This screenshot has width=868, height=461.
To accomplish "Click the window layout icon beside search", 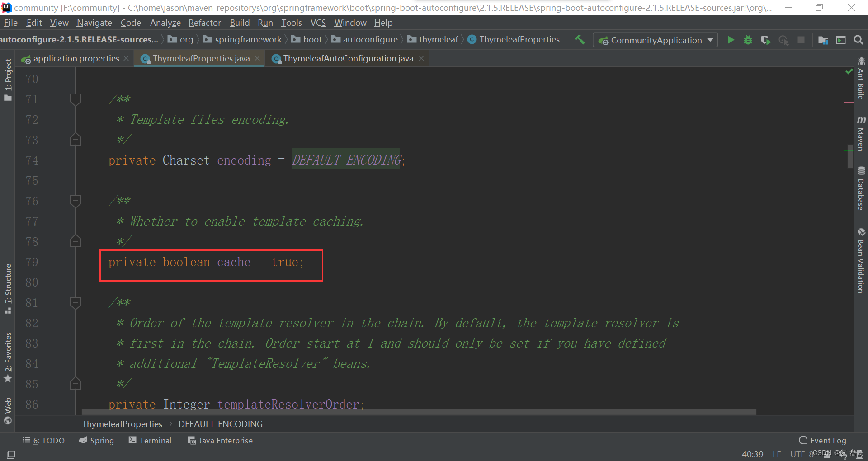I will tap(841, 40).
